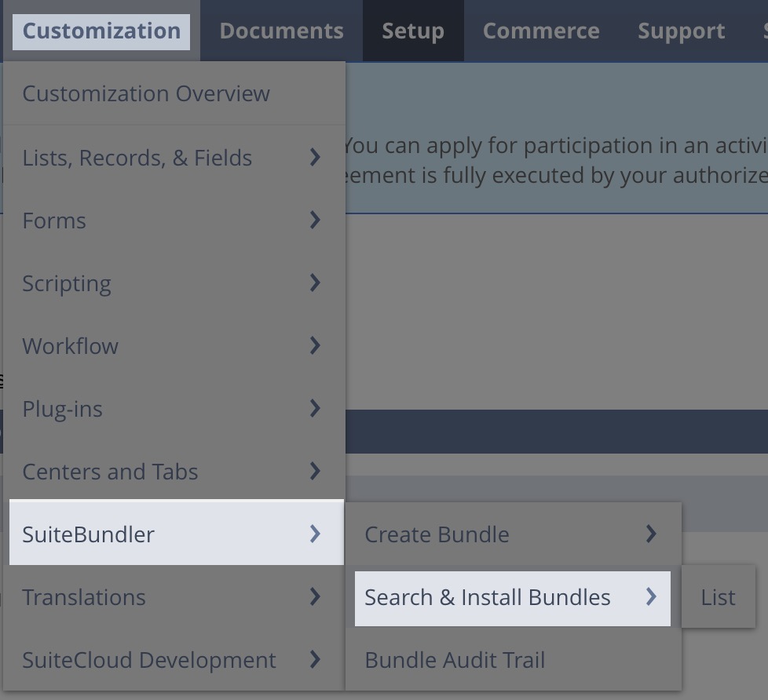Expand chevron beside SuiteCloud Development

[x=315, y=659]
